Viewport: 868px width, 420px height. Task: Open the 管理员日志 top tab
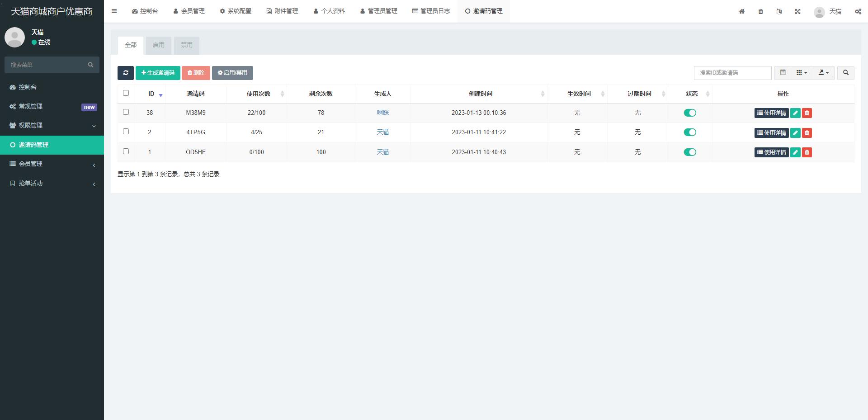click(431, 11)
